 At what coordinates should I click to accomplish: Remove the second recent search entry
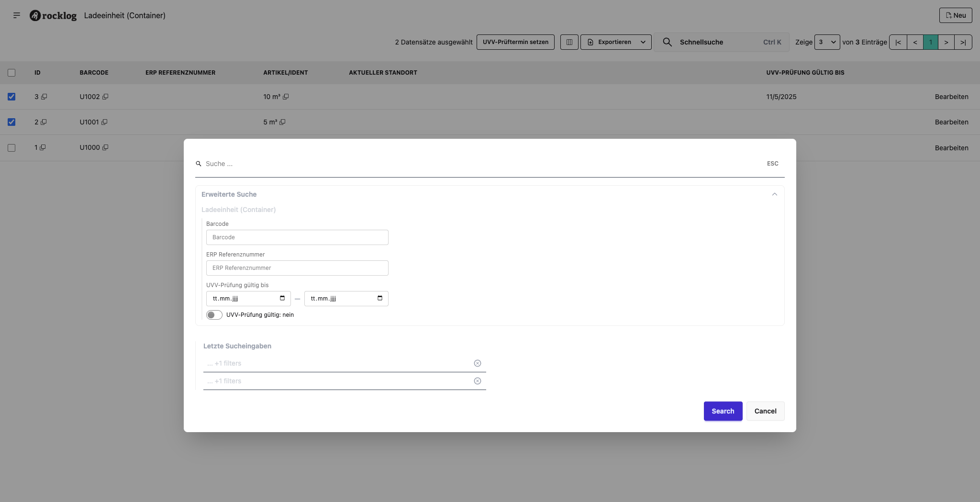coord(478,381)
